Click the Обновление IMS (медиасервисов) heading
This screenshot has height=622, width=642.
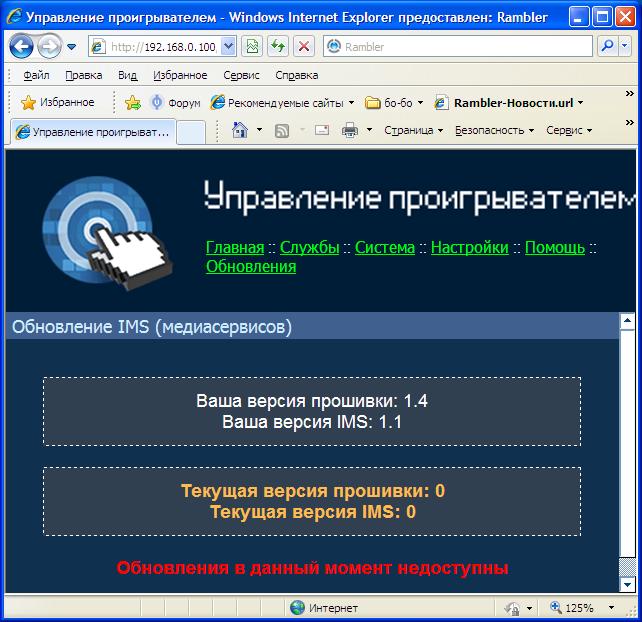click(x=151, y=327)
